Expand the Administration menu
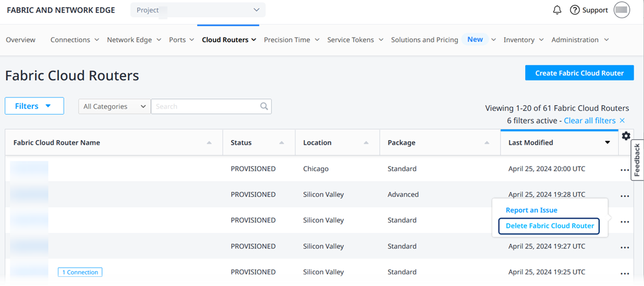Screen dimensions: 644x286 click(x=580, y=40)
